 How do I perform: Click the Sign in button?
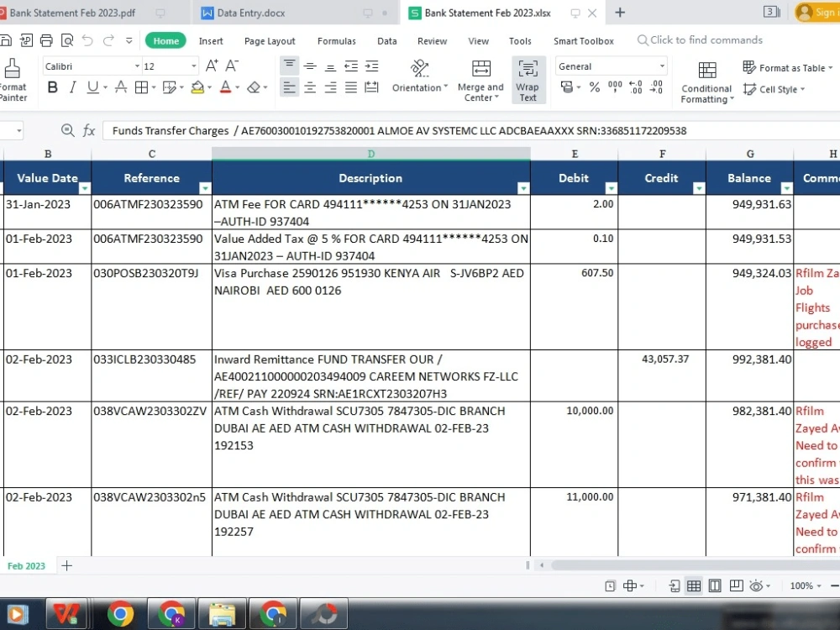click(816, 13)
